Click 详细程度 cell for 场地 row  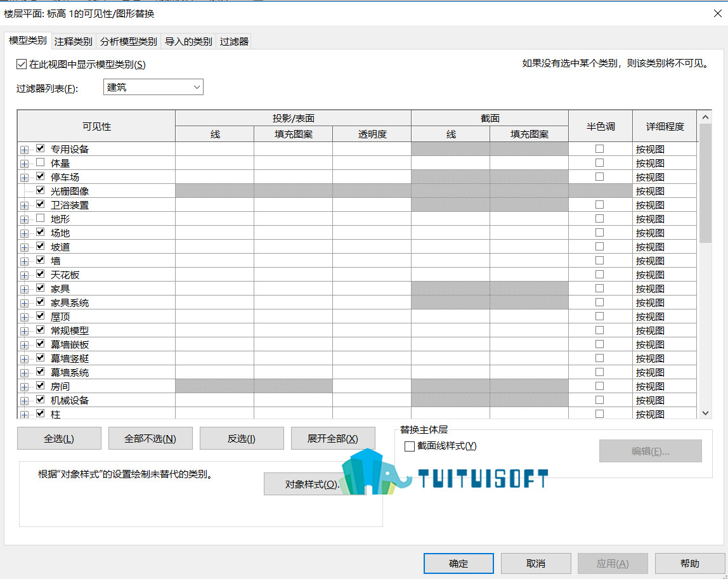coord(665,233)
